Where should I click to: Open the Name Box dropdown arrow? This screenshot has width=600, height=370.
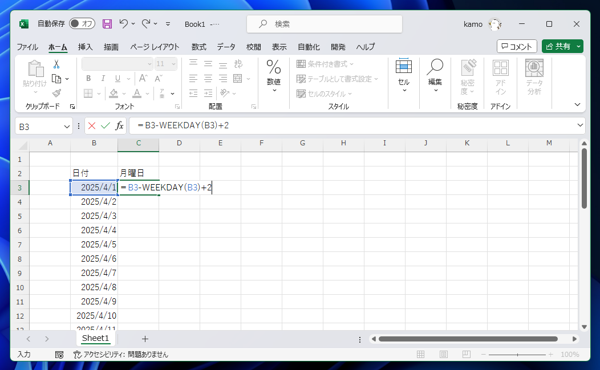point(67,126)
